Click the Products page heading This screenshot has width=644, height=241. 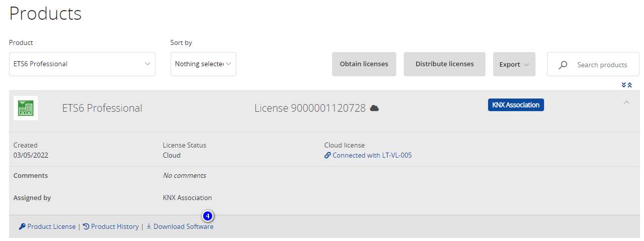[45, 13]
